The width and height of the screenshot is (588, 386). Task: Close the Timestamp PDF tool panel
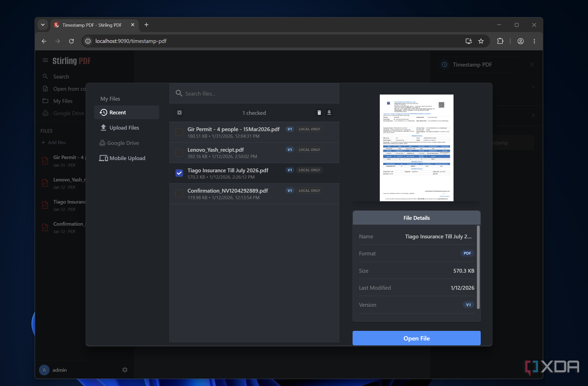(x=532, y=65)
